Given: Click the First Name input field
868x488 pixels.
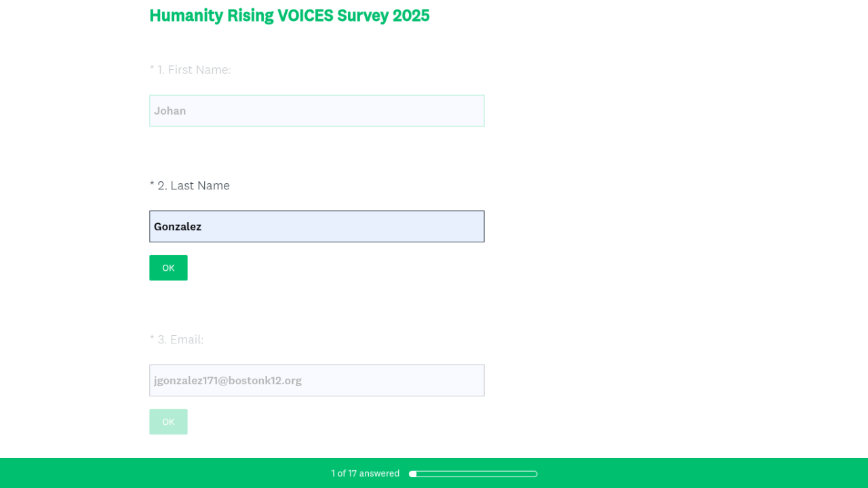Looking at the screenshot, I should [x=317, y=111].
